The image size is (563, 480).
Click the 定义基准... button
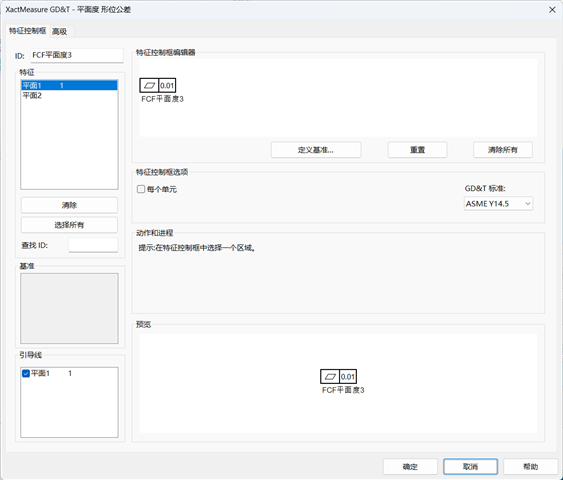point(316,150)
